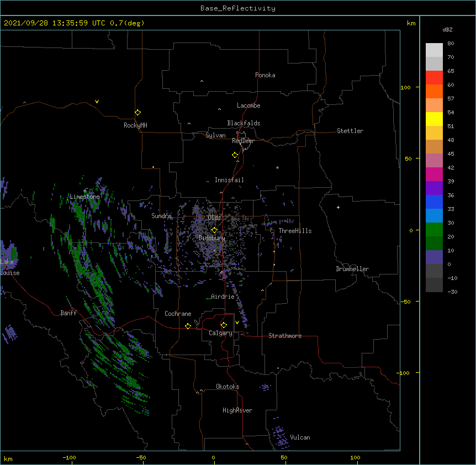Click the ThreeHills city label

pos(295,231)
